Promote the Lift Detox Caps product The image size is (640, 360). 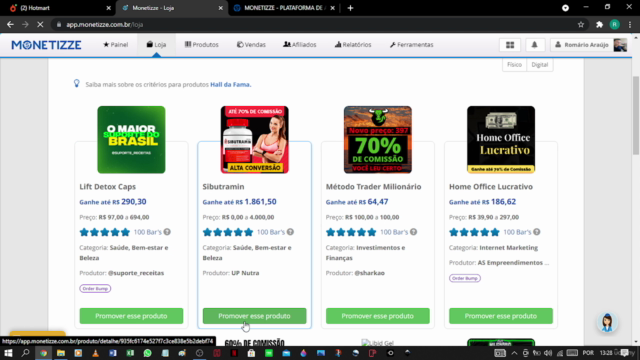[131, 316]
